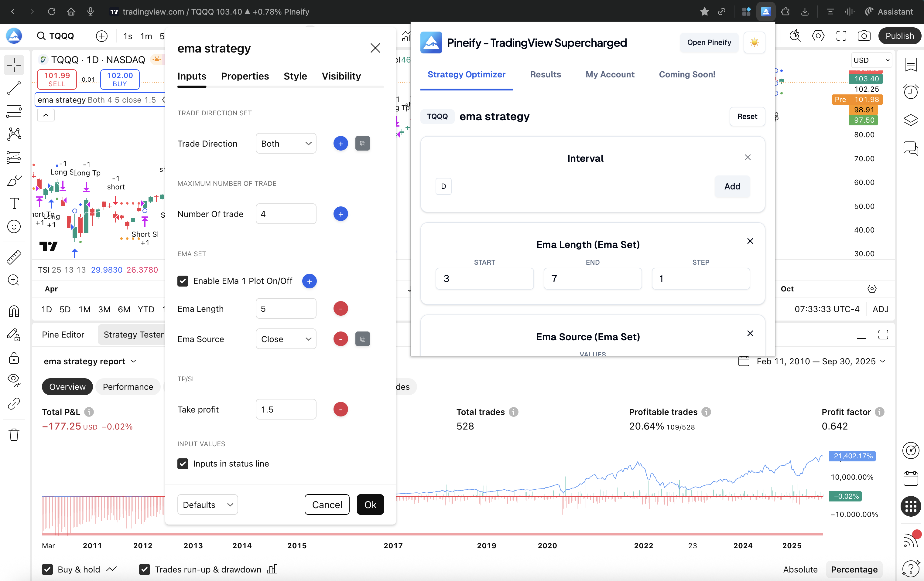Click the Ema Length START input field
Screen dimensions: 924x581
point(484,278)
